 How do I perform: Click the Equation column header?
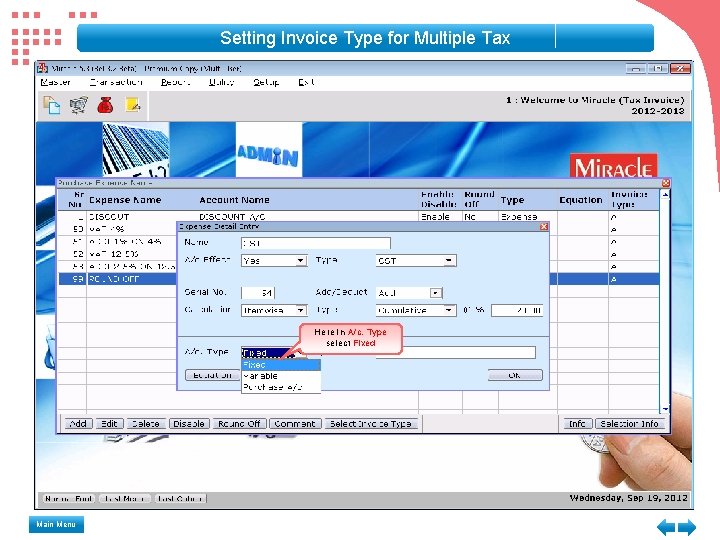(581, 200)
